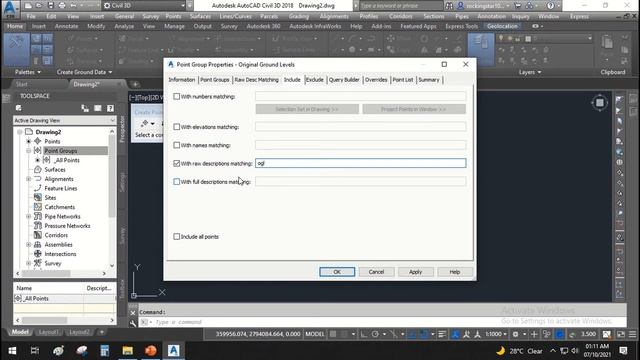
Task: Select Feature Lines tree item
Action: [61, 188]
